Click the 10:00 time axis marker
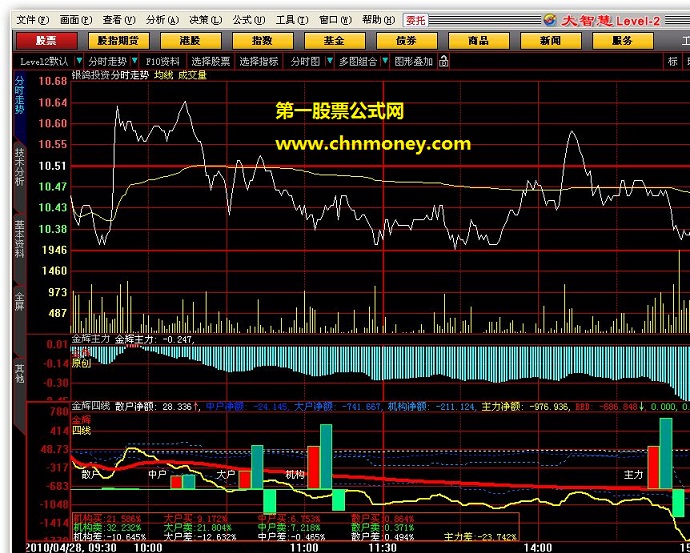 [x=148, y=547]
